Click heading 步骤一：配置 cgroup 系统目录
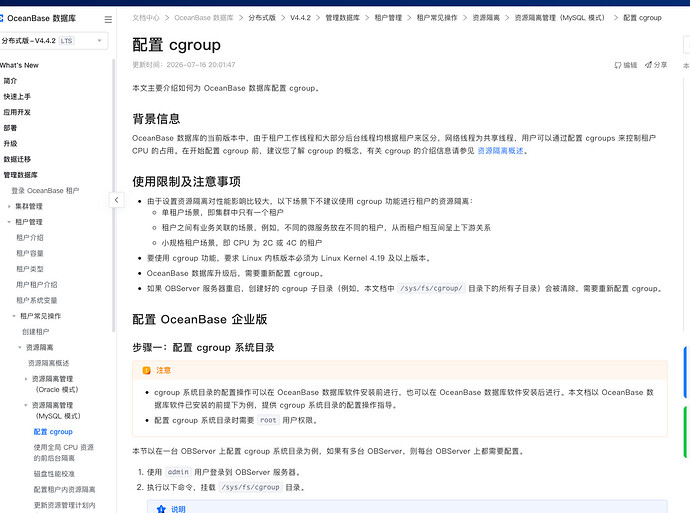690x513 pixels. (x=203, y=348)
